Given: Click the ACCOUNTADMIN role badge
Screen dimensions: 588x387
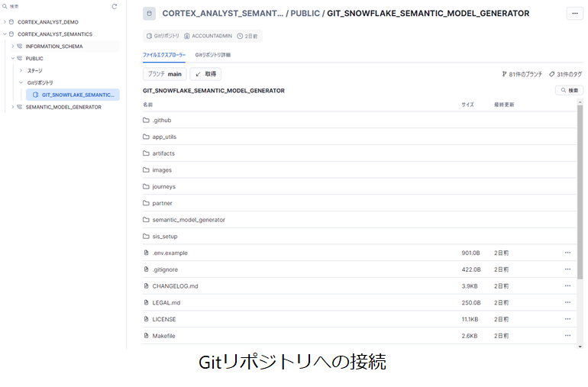Looking at the screenshot, I should point(208,36).
